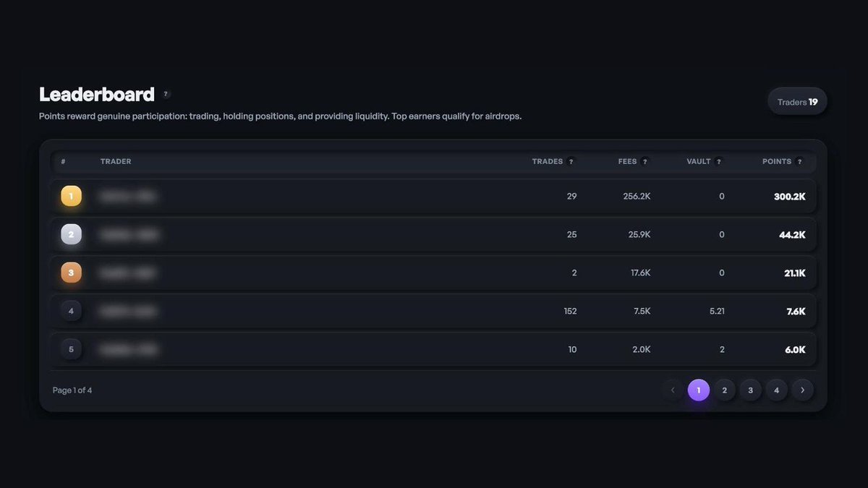868x488 pixels.
Task: Click the 256.2K fees value
Action: click(637, 196)
